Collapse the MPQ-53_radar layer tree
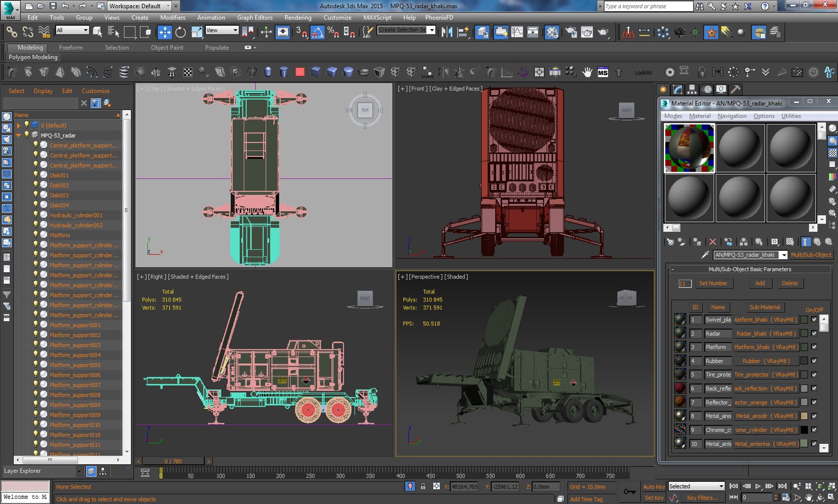838x504 pixels. [18, 135]
